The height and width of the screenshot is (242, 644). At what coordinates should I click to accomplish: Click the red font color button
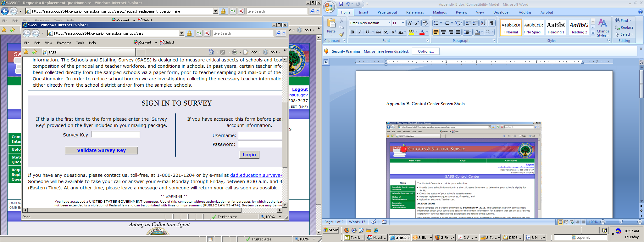coord(422,32)
